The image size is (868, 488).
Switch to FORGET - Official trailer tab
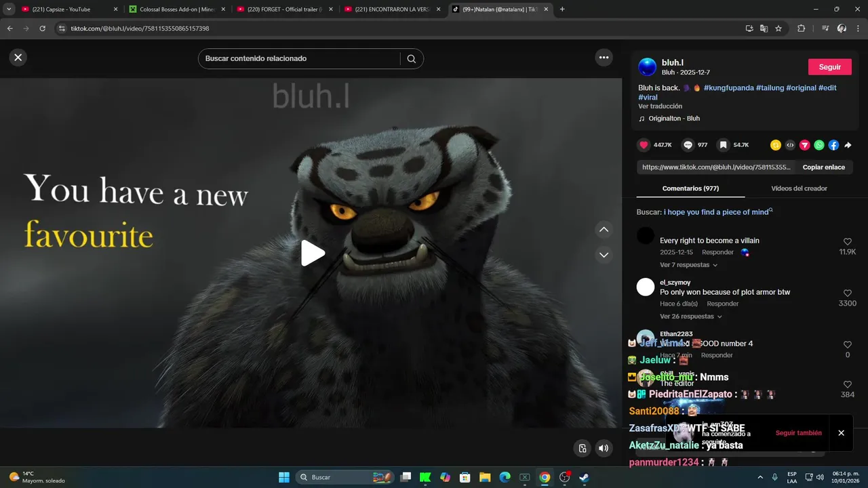(x=285, y=9)
